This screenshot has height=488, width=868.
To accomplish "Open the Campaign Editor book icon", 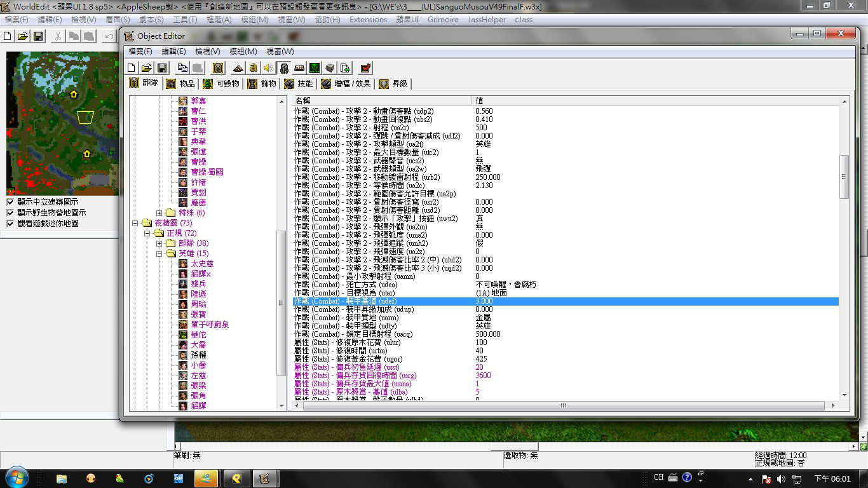I will (299, 68).
